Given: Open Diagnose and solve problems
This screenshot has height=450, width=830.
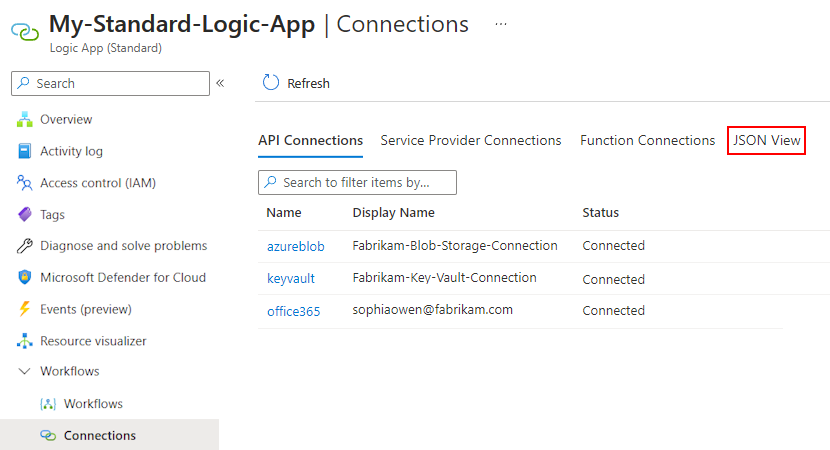Looking at the screenshot, I should (123, 246).
